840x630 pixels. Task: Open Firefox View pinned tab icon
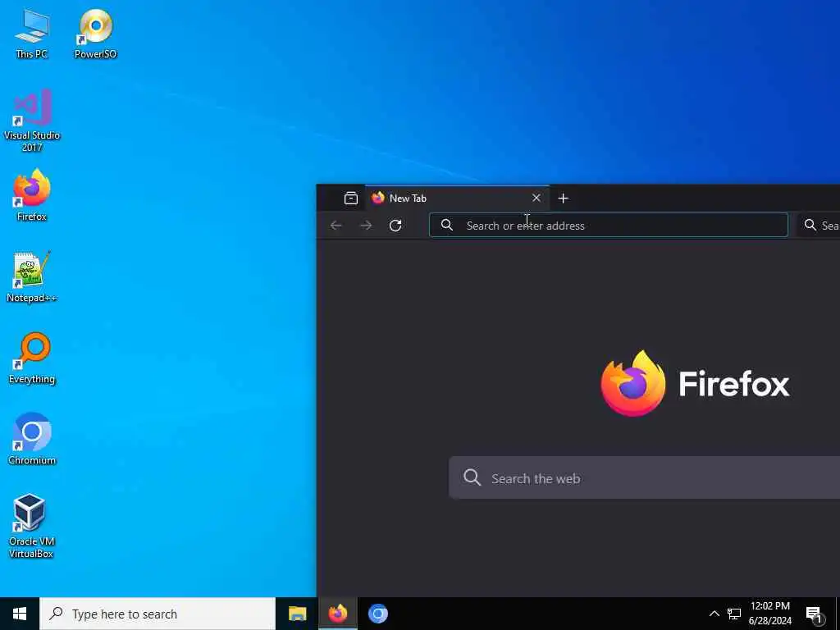[x=351, y=199]
